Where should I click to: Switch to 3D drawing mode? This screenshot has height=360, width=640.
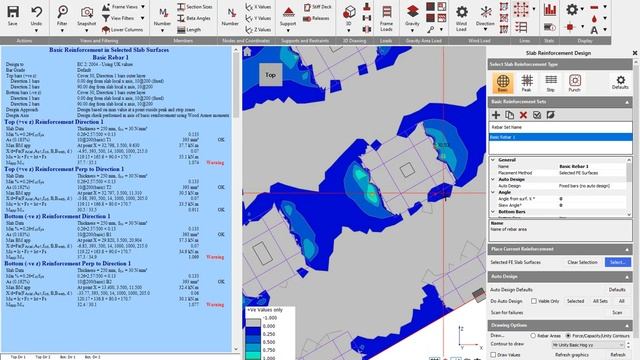(349, 16)
